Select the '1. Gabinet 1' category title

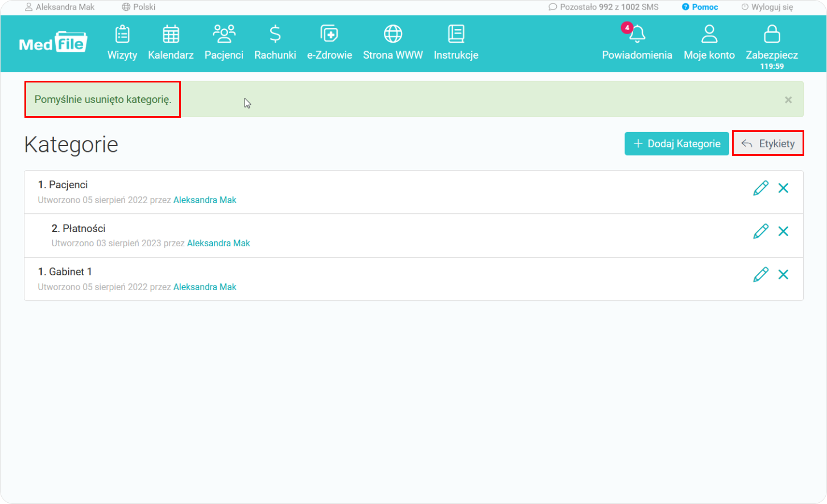click(65, 272)
